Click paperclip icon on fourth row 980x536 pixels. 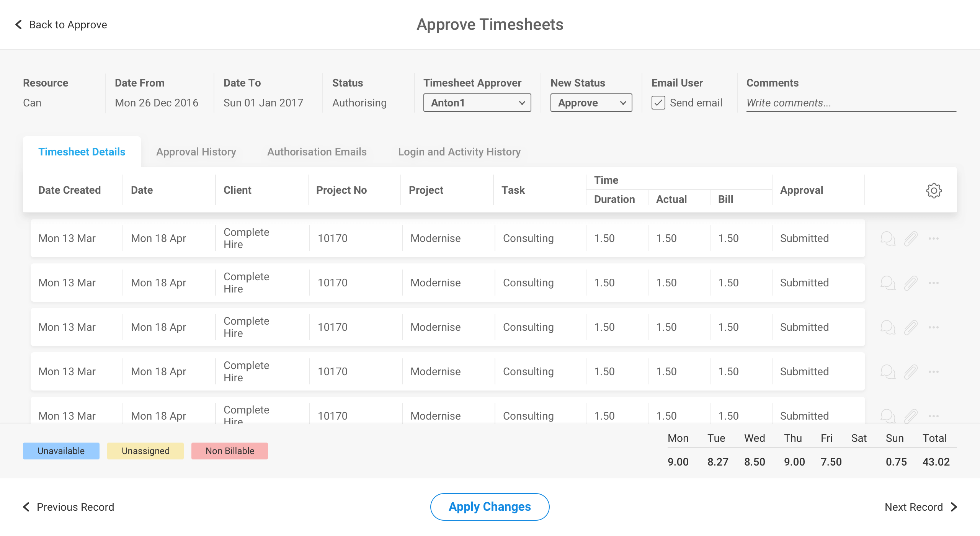(911, 372)
